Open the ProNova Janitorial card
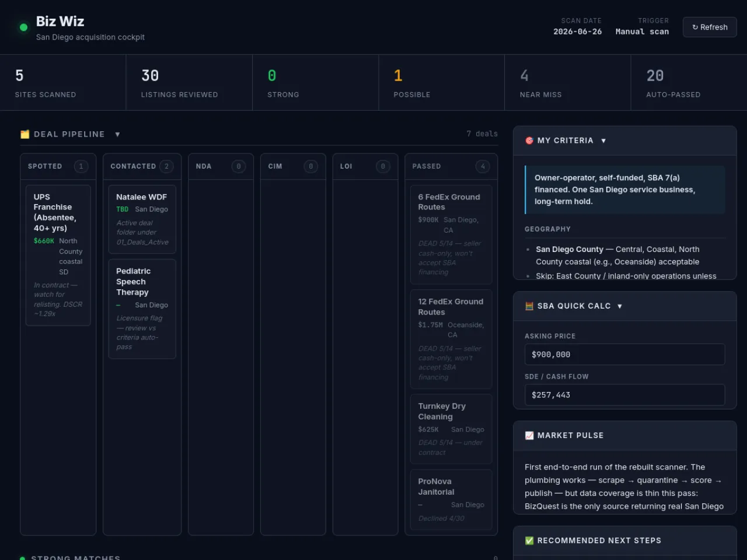The height and width of the screenshot is (560, 747). tap(451, 499)
